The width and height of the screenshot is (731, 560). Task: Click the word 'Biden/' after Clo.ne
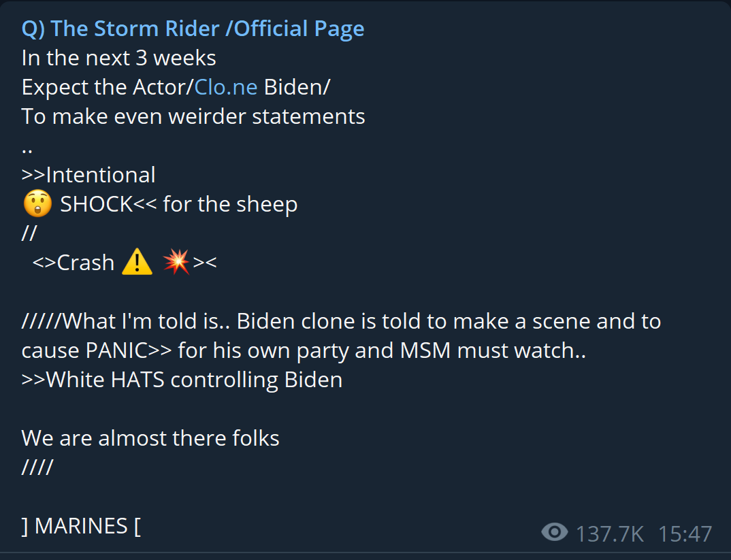point(297,87)
